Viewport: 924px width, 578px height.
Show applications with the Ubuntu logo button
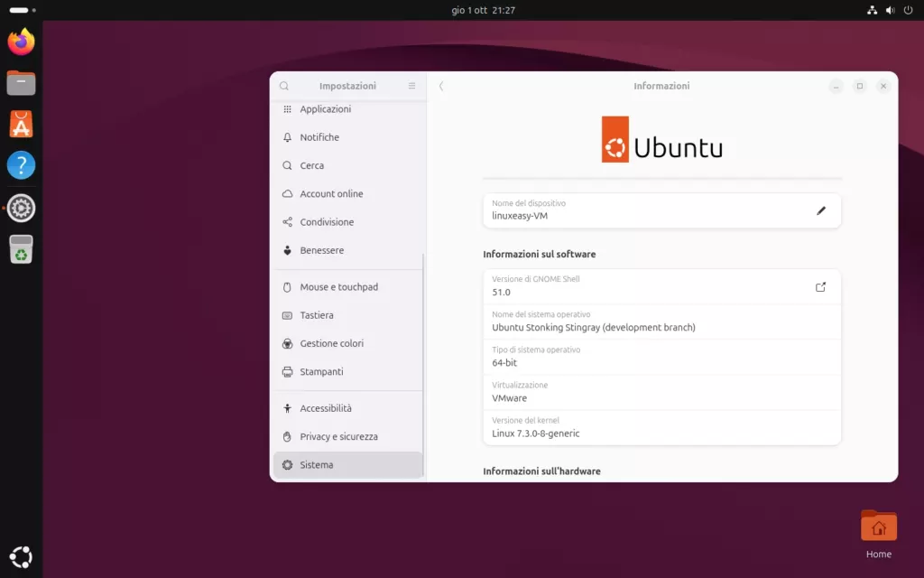(x=22, y=556)
